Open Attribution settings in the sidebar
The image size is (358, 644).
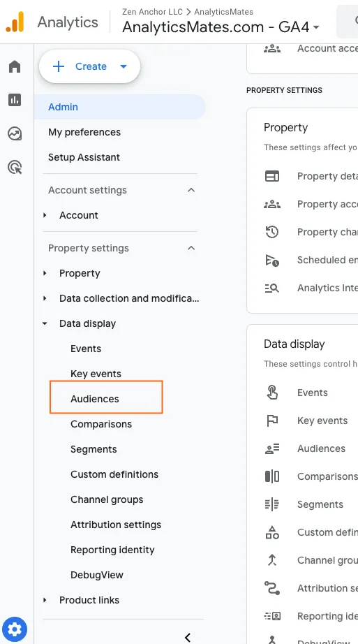[116, 525]
